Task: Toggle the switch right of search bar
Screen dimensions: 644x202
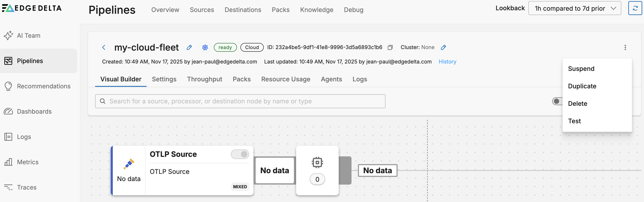Action: point(557,101)
